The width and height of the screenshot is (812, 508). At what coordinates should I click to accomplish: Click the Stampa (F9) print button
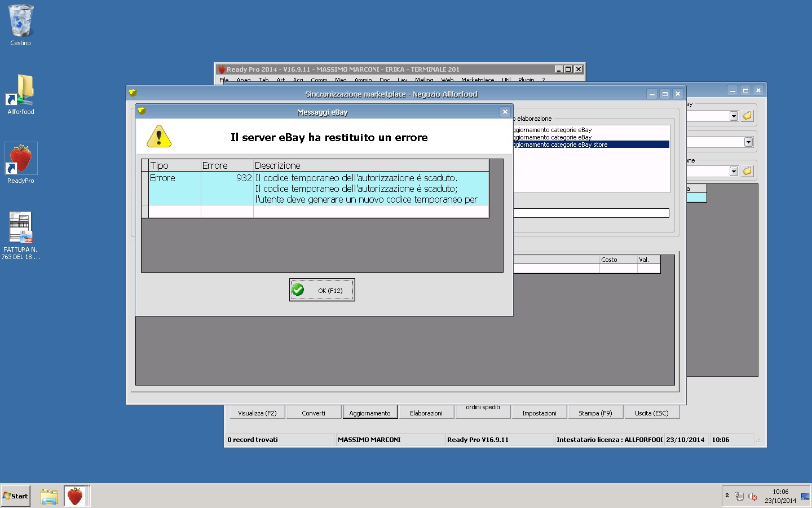[x=595, y=413]
